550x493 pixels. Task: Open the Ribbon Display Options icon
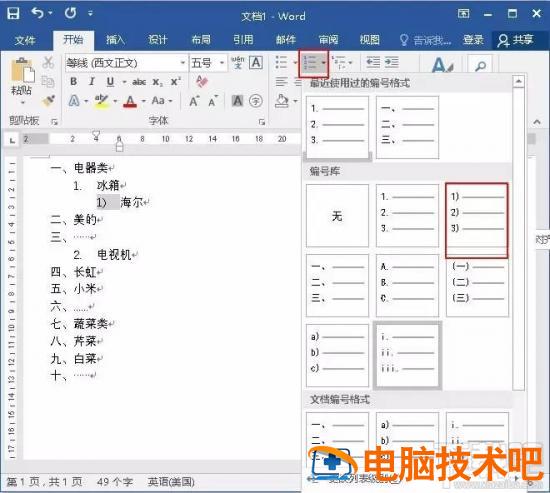[x=463, y=14]
